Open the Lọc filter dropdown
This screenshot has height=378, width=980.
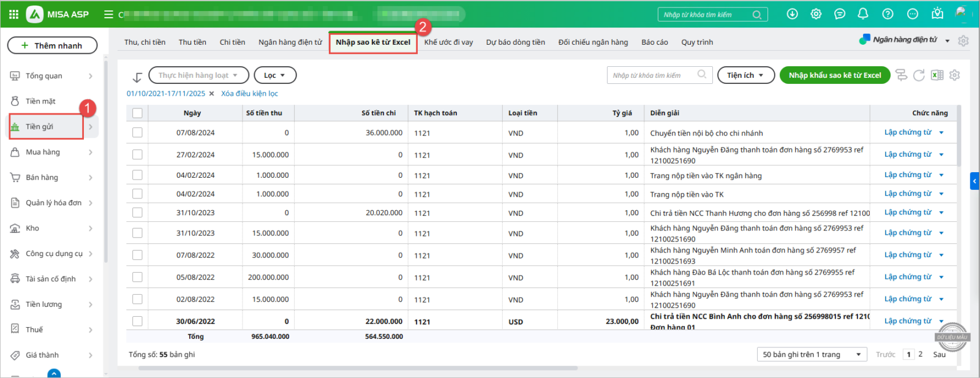pyautogui.click(x=275, y=75)
